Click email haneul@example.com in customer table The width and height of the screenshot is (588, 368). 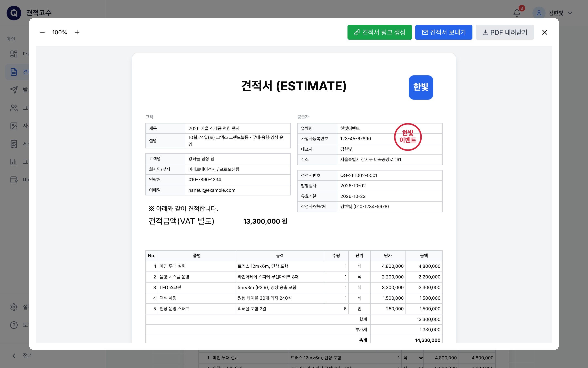point(212,190)
